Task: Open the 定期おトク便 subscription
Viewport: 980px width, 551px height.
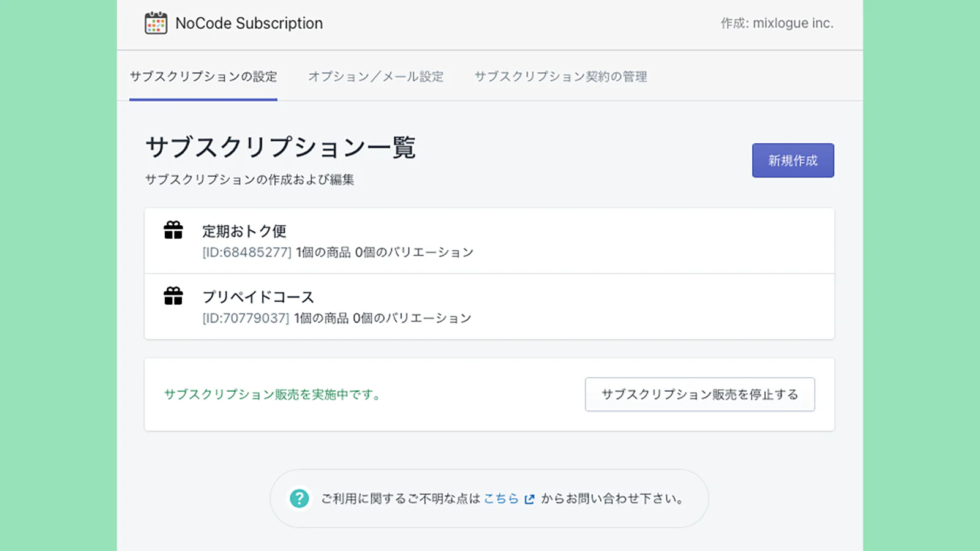Action: [x=489, y=241]
